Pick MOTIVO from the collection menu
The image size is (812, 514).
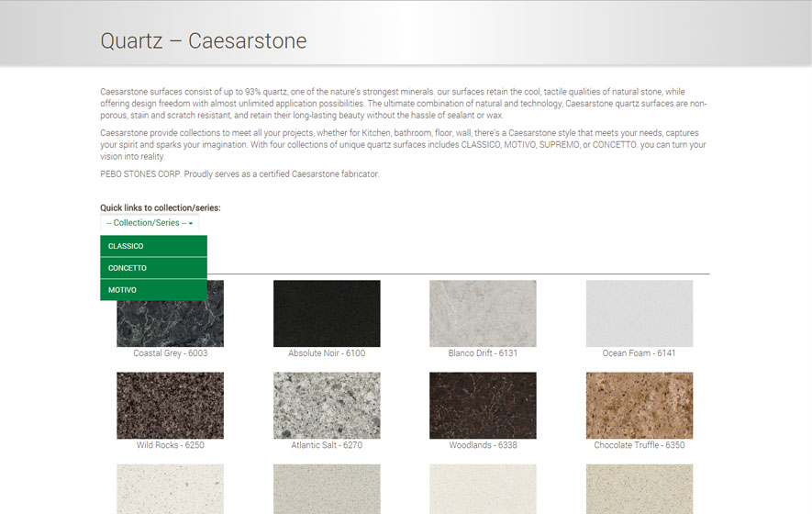tap(154, 290)
